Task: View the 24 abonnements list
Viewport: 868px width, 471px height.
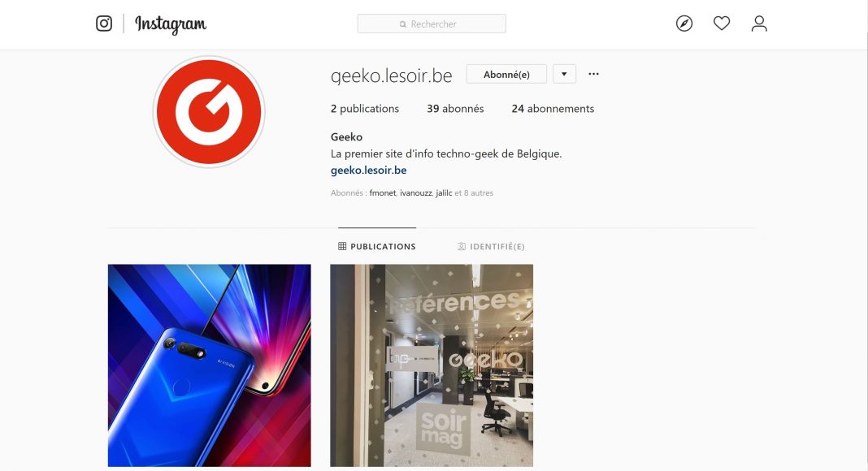Action: click(x=553, y=109)
